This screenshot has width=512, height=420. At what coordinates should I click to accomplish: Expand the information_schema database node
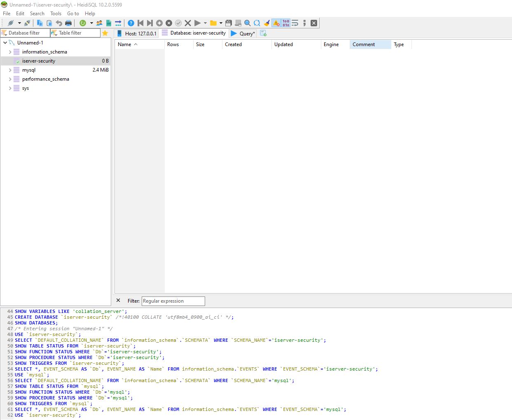click(x=10, y=52)
